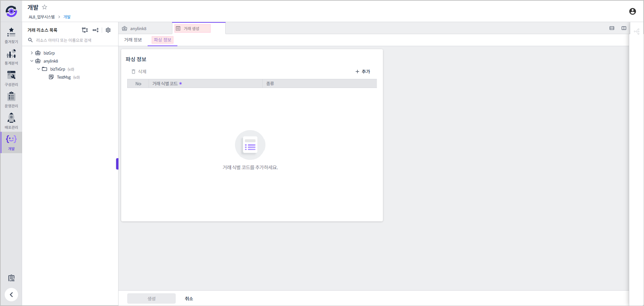
Task: Split editor horizontally with layout icon
Action: point(612,28)
